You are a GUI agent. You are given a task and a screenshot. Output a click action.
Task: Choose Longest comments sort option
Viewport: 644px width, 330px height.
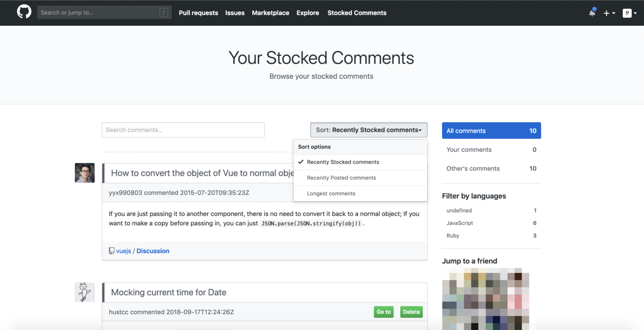[331, 194]
